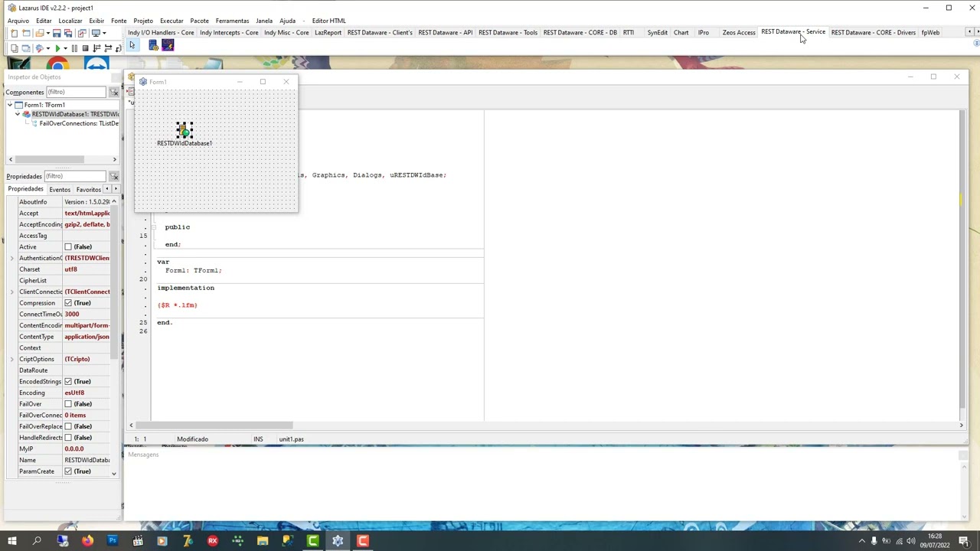
Task: Select the Zeos Access palette tab
Action: 739,32
